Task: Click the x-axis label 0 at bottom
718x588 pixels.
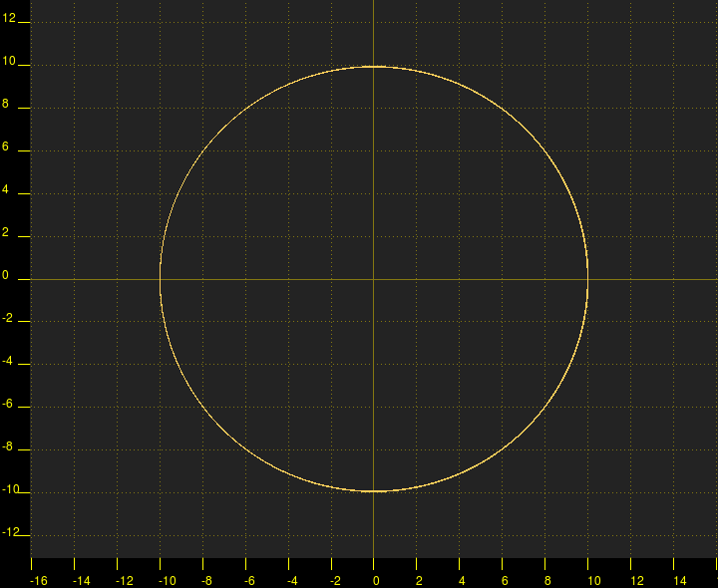Action: 376,581
